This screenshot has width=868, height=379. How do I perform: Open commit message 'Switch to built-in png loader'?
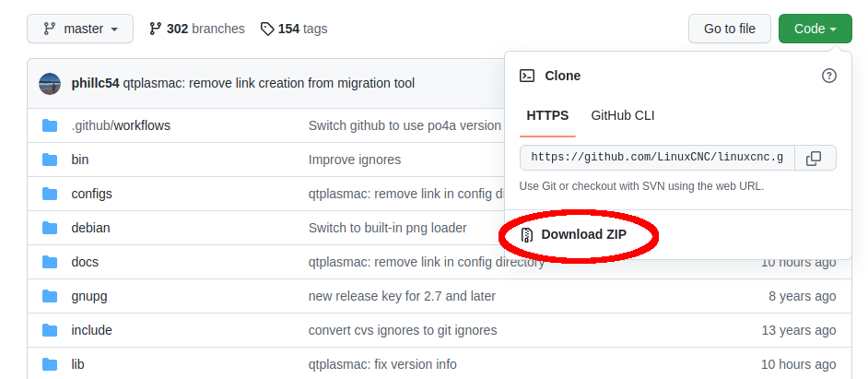pos(388,228)
